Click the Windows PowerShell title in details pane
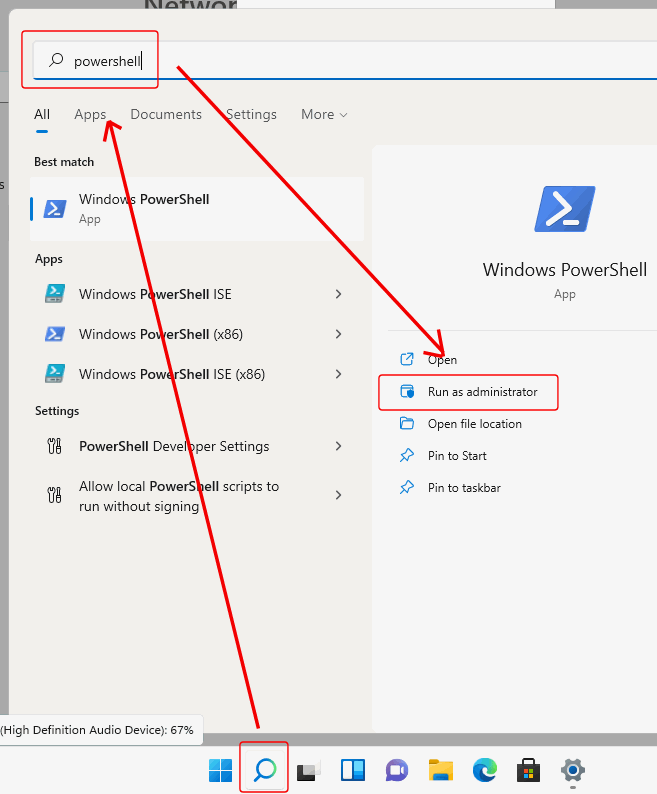Image resolution: width=657 pixels, height=794 pixels. pos(564,269)
